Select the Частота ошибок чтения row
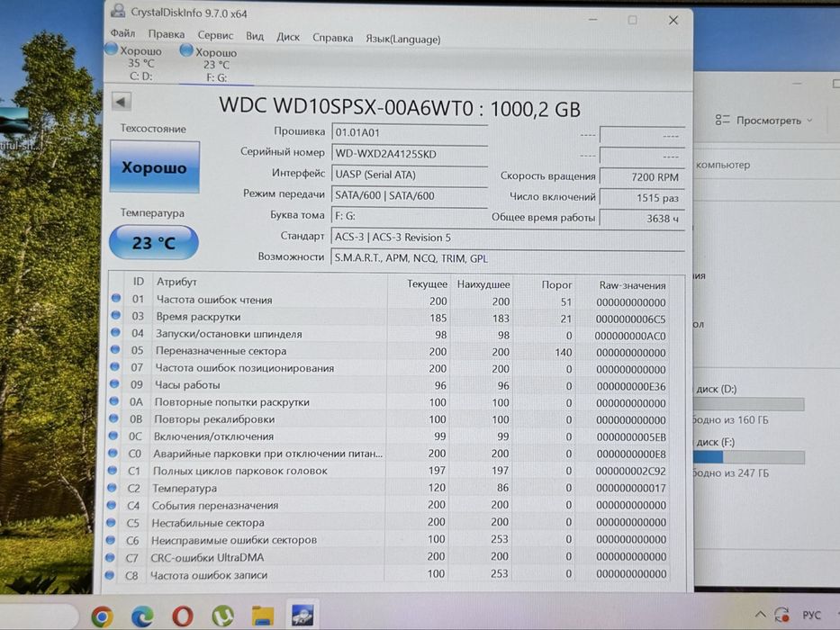 tap(391, 301)
